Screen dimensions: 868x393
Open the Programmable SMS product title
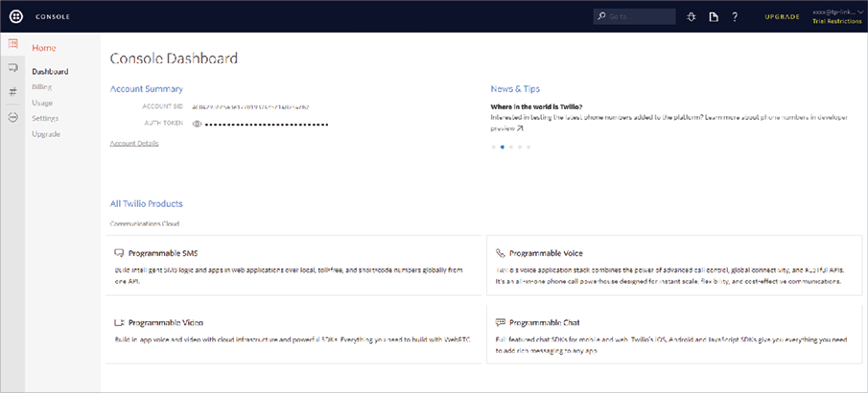[163, 253]
